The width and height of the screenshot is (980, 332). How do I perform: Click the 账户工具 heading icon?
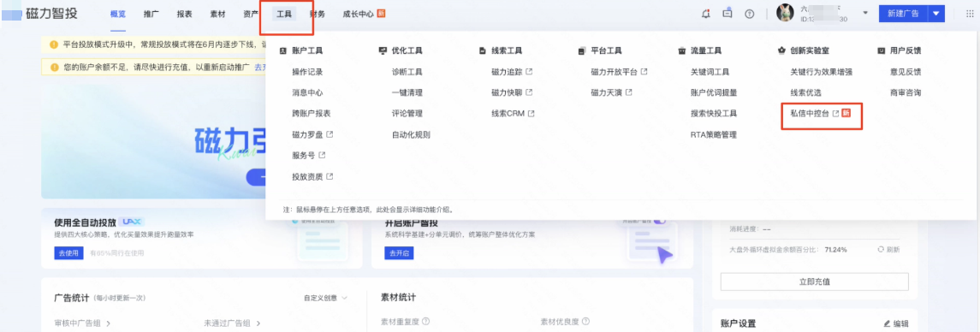(283, 50)
